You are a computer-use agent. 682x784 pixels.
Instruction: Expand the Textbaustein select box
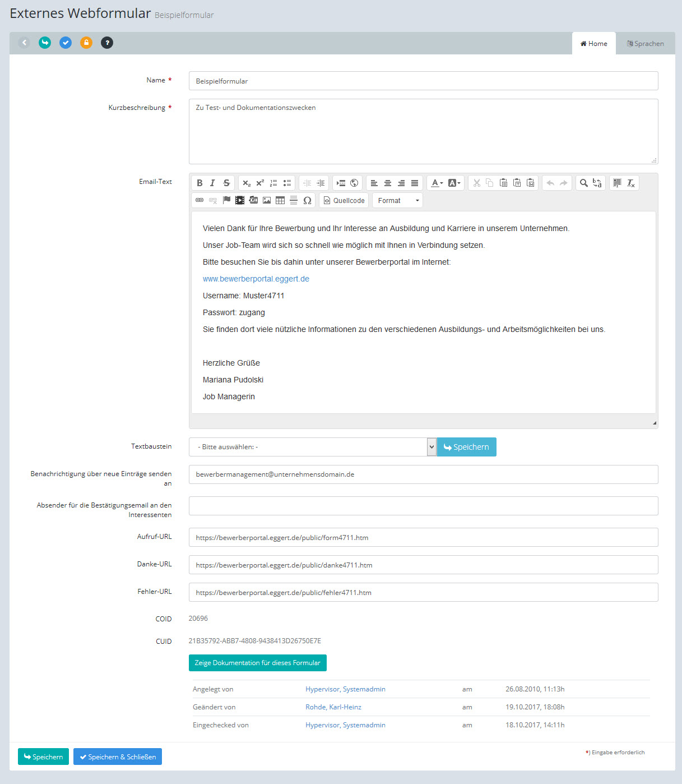[312, 447]
